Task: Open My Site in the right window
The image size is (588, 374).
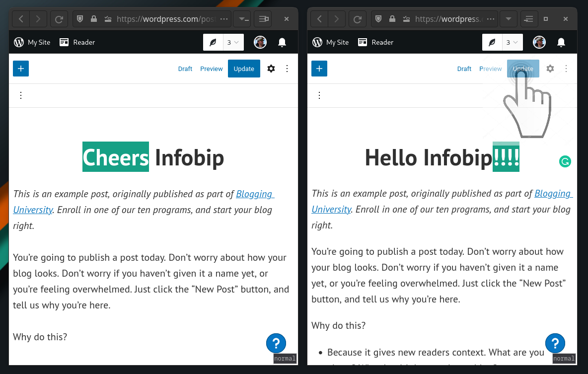Action: [331, 42]
